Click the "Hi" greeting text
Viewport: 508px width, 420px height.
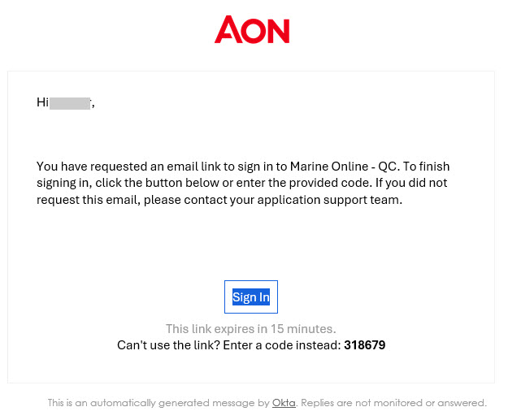(x=42, y=102)
